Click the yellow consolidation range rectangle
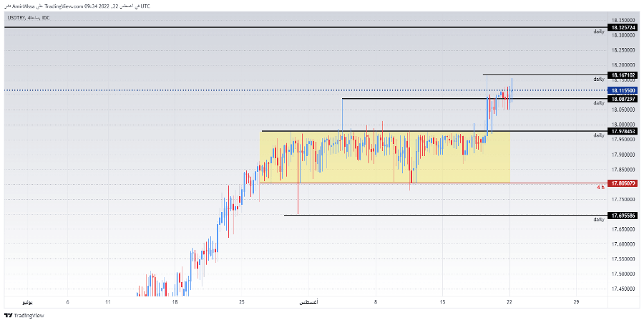644x323 pixels. [x=385, y=157]
